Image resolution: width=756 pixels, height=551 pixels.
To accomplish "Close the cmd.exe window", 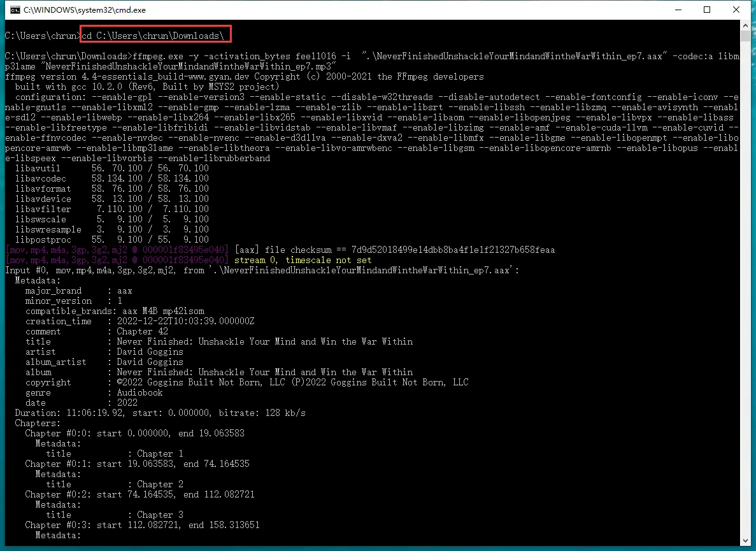I will click(x=736, y=10).
